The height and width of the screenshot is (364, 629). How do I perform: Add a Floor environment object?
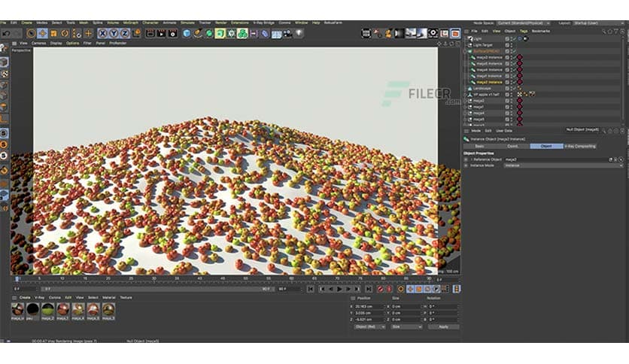(276, 34)
